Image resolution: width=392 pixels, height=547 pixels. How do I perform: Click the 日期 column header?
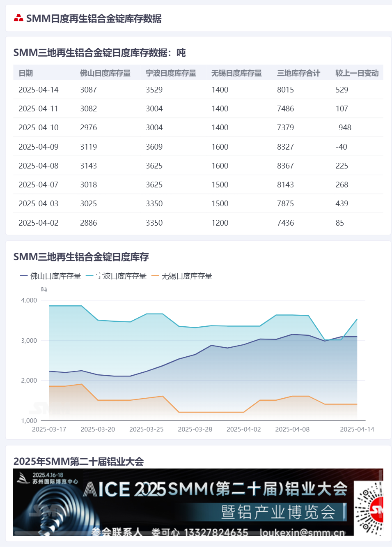pyautogui.click(x=25, y=73)
